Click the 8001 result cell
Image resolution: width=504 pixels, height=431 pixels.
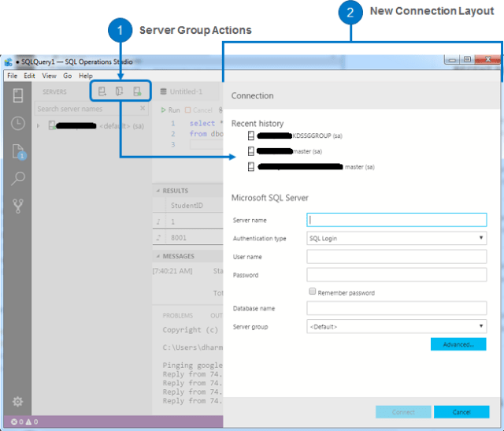point(179,237)
